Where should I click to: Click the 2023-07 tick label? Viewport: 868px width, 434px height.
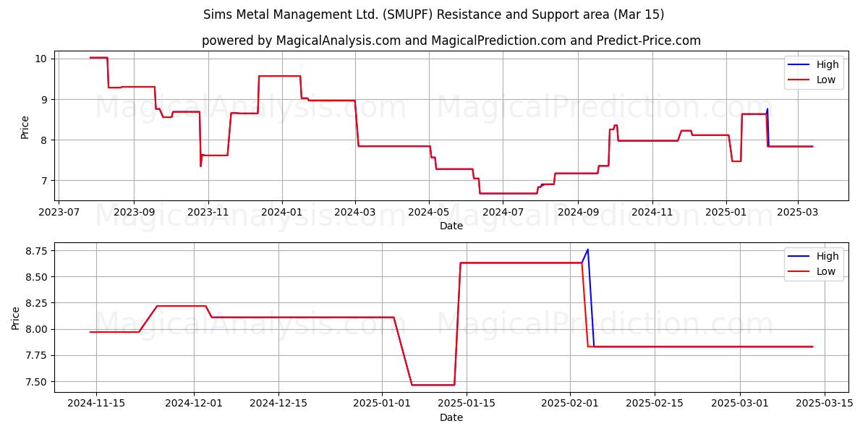pyautogui.click(x=58, y=213)
